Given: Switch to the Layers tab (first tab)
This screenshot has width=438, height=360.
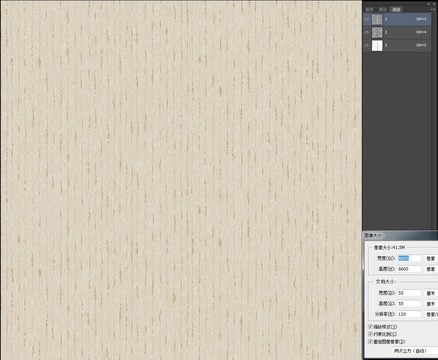Looking at the screenshot, I should click(x=369, y=10).
